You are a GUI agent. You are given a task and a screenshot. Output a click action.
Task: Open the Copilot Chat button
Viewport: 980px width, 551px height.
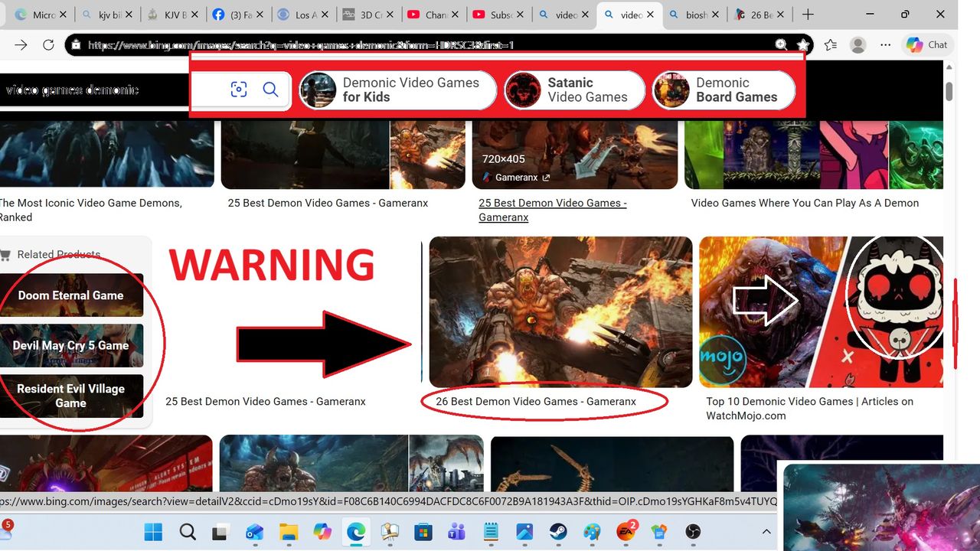(927, 45)
